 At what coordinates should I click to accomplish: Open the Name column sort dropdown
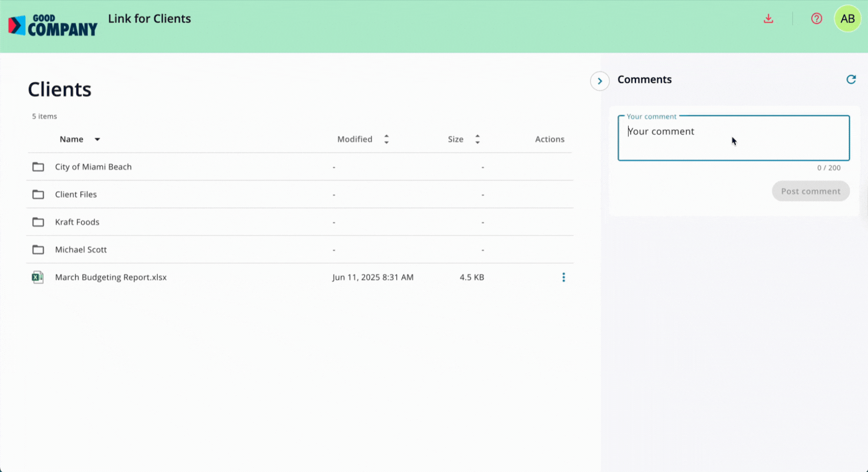click(97, 139)
